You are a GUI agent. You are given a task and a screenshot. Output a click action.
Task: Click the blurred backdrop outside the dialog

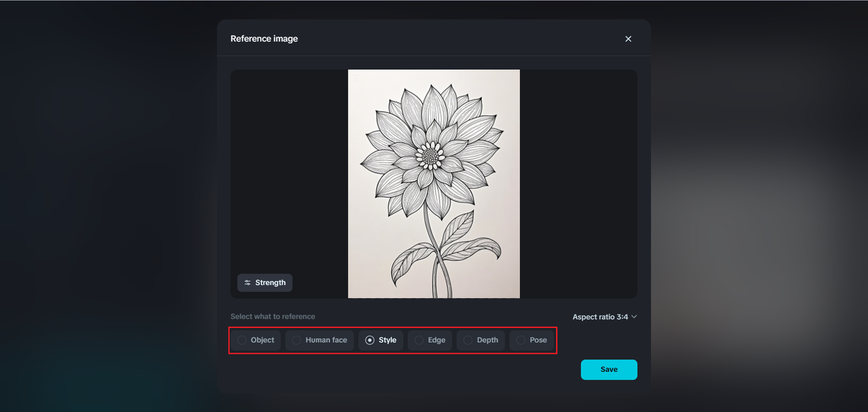(x=102, y=203)
